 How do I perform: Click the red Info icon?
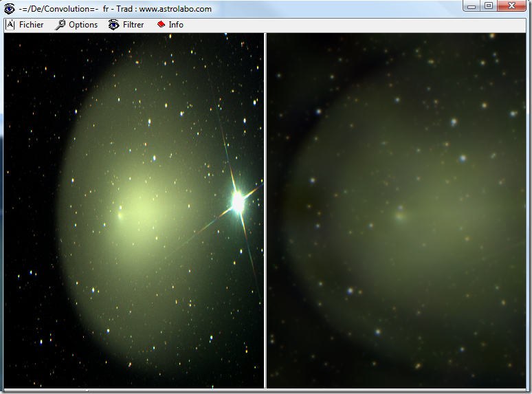161,25
